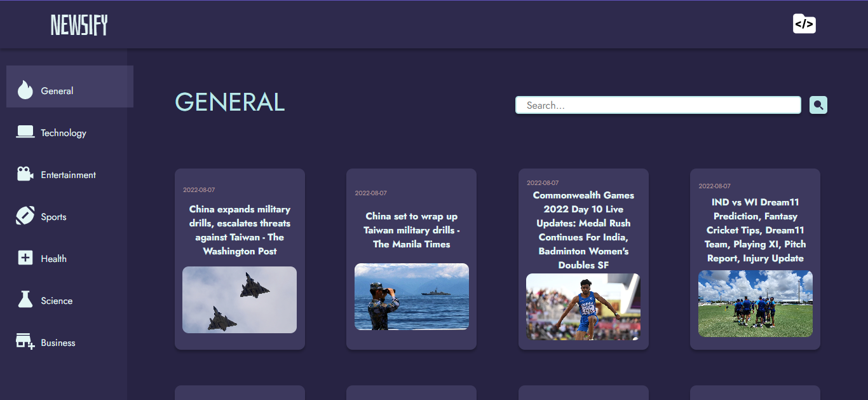Click the football Sports icon
This screenshot has width=868, height=400.
pyautogui.click(x=25, y=216)
